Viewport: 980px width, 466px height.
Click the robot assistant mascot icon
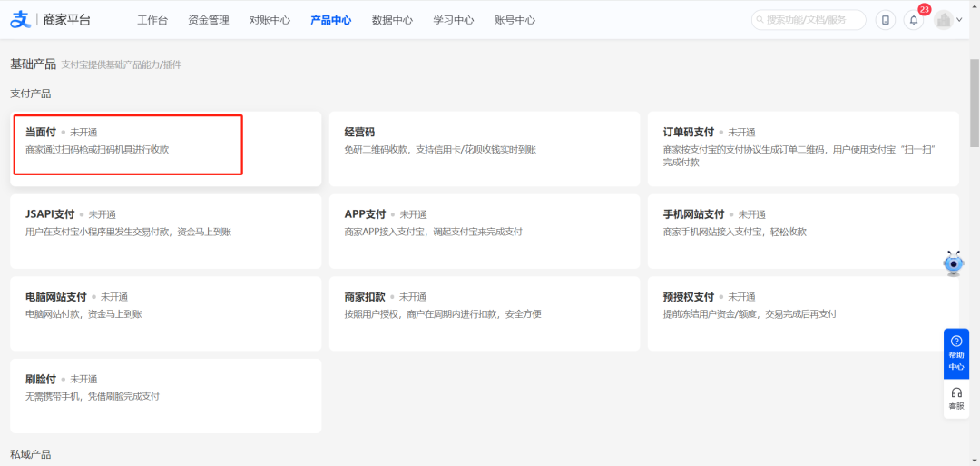[954, 264]
